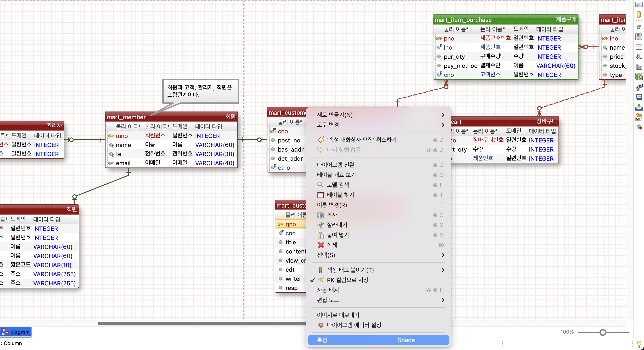Click the lightbulb tip icon in status bar

(x=639, y=344)
